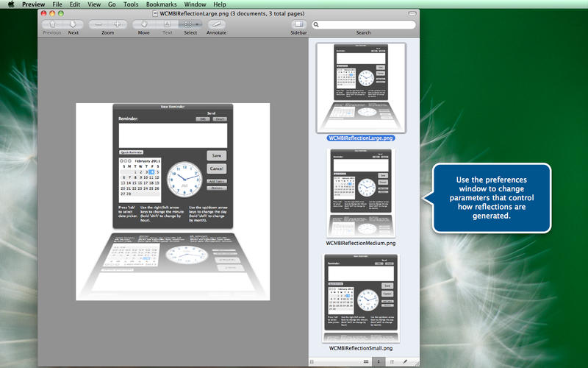
Task: Click the WCMBIReflectionSmall.png file label
Action: 361,348
